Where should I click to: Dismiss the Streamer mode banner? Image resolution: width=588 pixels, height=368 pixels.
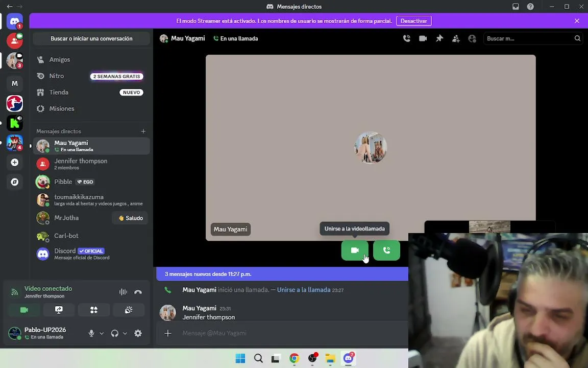(x=577, y=21)
